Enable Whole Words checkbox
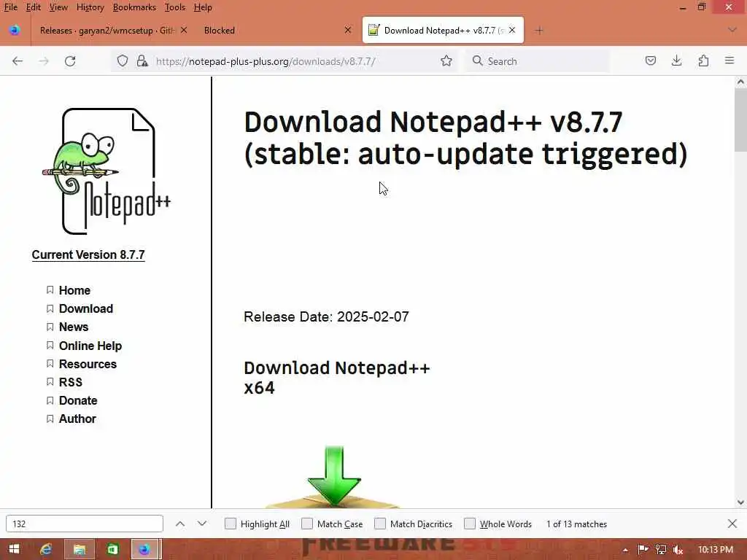This screenshot has width=747, height=560. coord(470,524)
